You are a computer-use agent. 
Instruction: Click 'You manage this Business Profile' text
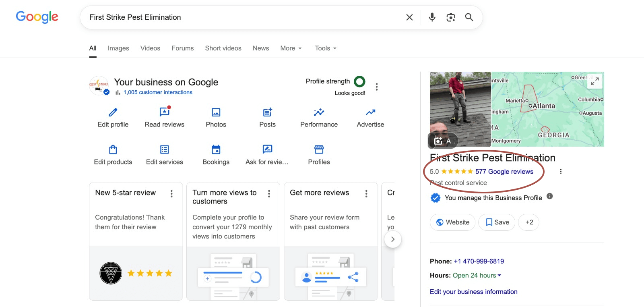493,198
